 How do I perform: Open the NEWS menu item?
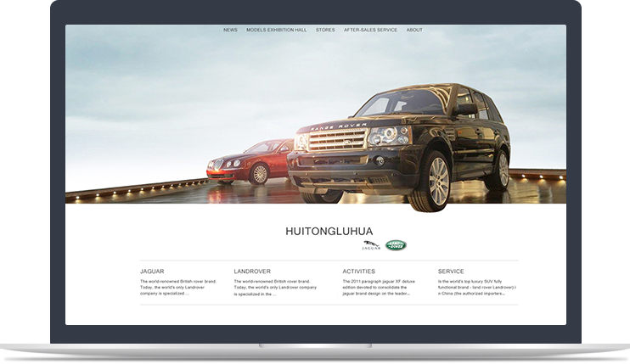230,31
